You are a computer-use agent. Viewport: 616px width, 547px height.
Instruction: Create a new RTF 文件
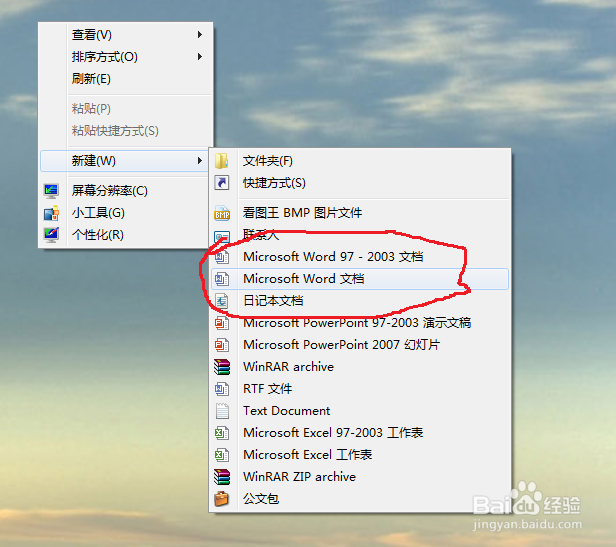point(360,389)
